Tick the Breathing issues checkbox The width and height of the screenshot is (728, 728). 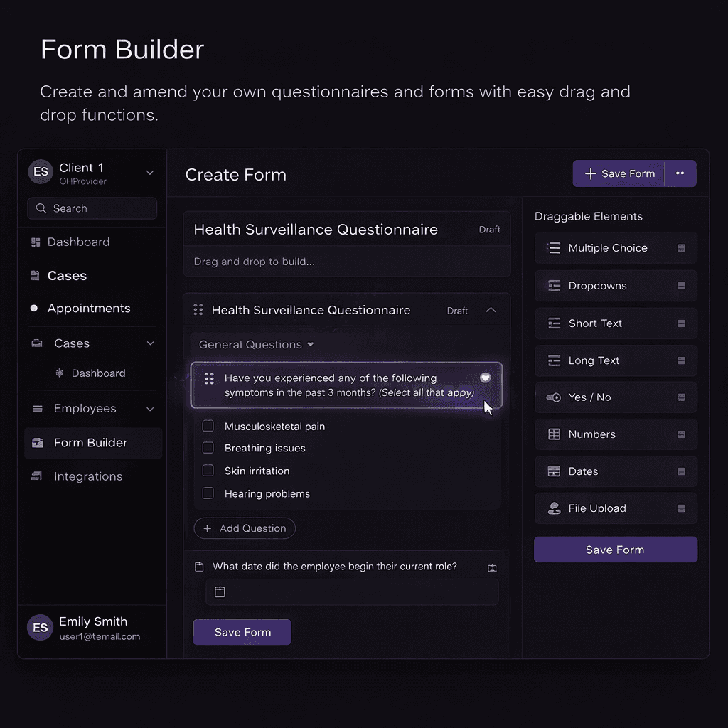click(x=208, y=448)
